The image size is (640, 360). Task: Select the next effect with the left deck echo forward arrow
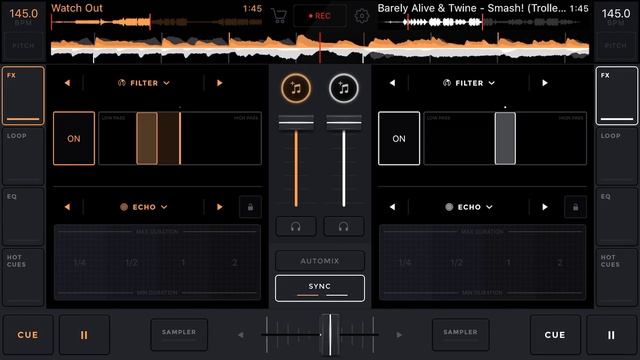tap(220, 207)
